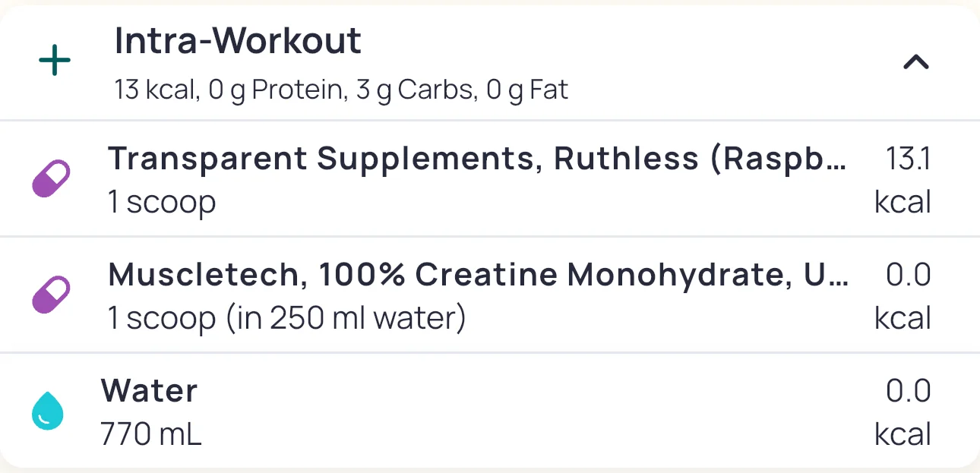Select the Intra-Workout heading
Screen dimensions: 980x473
coord(238,41)
